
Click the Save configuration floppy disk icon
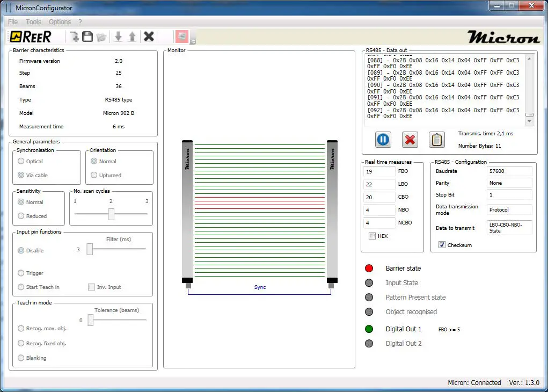coord(88,36)
